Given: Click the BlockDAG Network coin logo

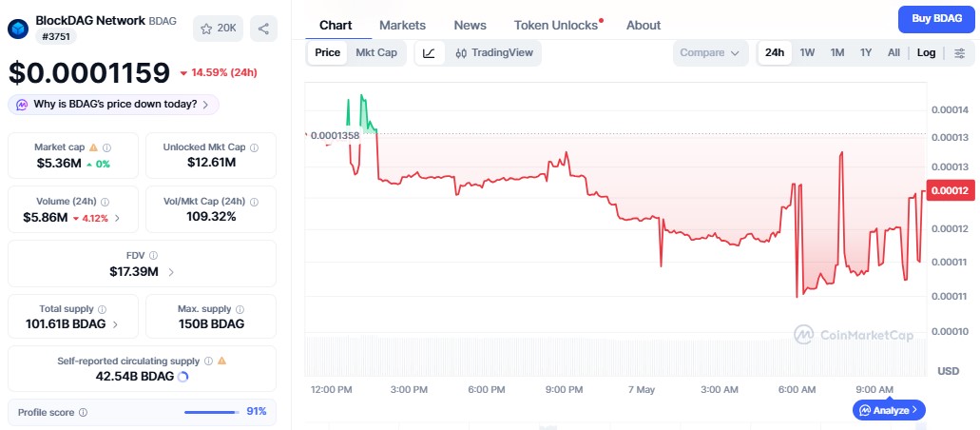Looking at the screenshot, I should coord(17,29).
